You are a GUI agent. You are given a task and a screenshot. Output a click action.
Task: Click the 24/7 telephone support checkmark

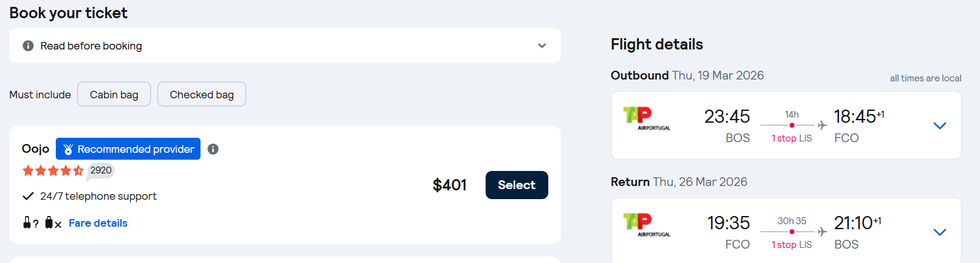[x=28, y=196]
